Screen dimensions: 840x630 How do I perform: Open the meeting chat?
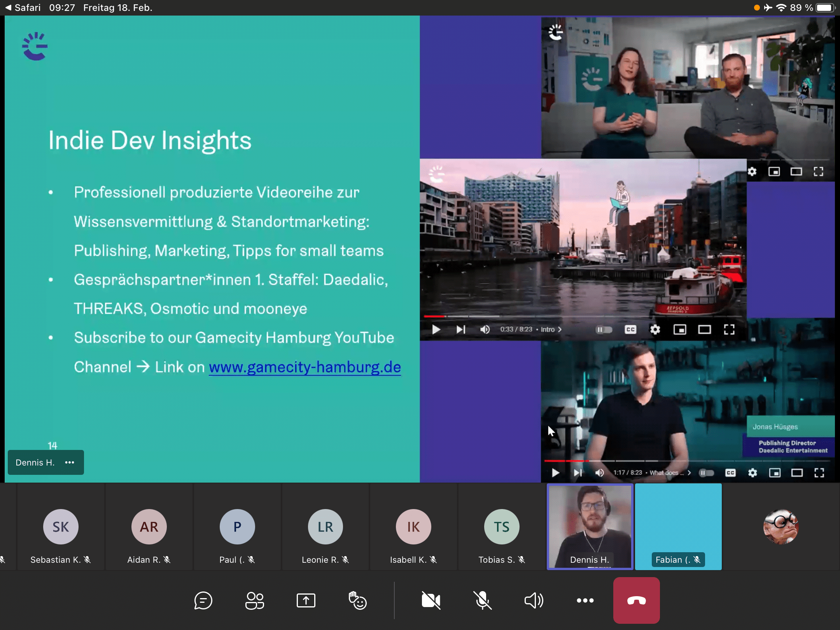click(203, 601)
